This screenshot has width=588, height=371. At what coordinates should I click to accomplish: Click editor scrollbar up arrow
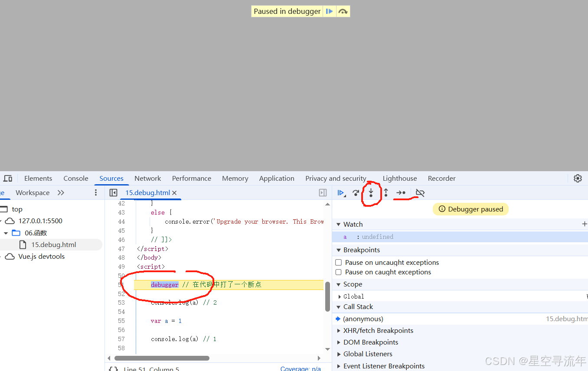tap(327, 204)
